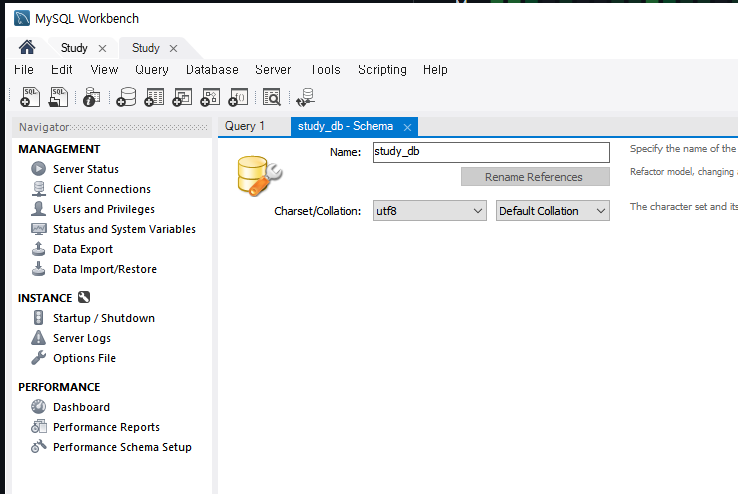
Task: Open Performance Schema Setup
Action: pyautogui.click(x=122, y=447)
